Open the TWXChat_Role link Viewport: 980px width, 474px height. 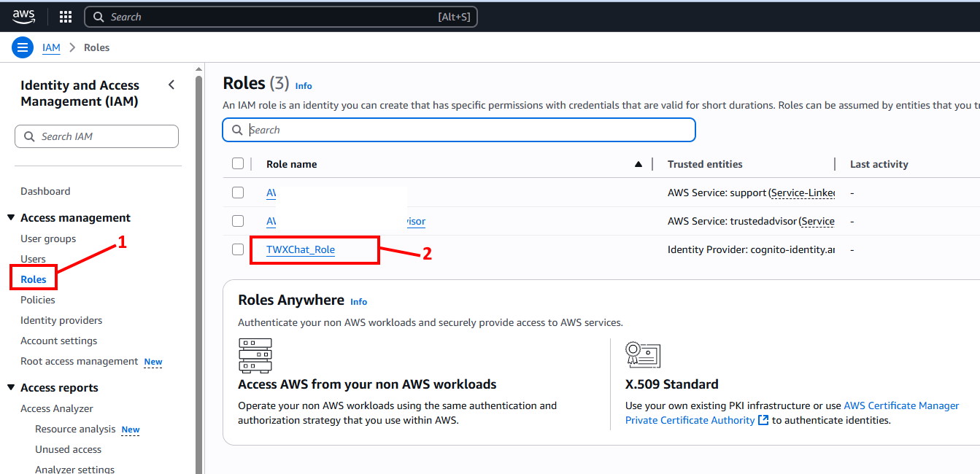click(301, 249)
